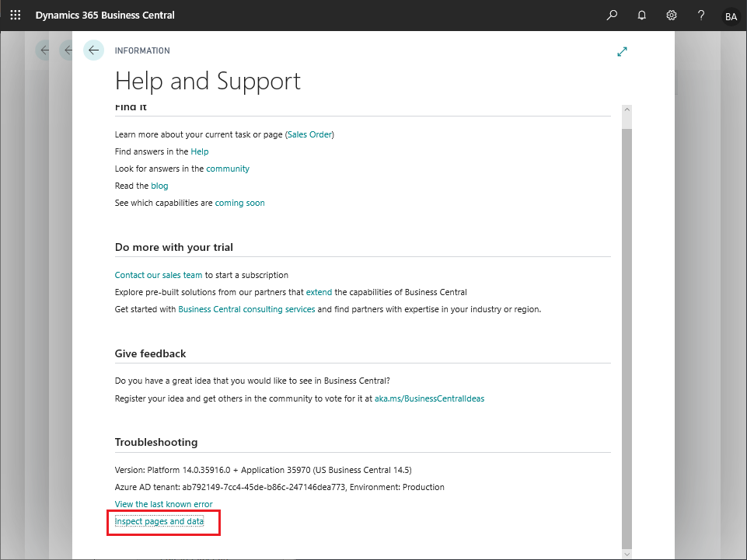Expand the Help and Support page to full view

(622, 51)
